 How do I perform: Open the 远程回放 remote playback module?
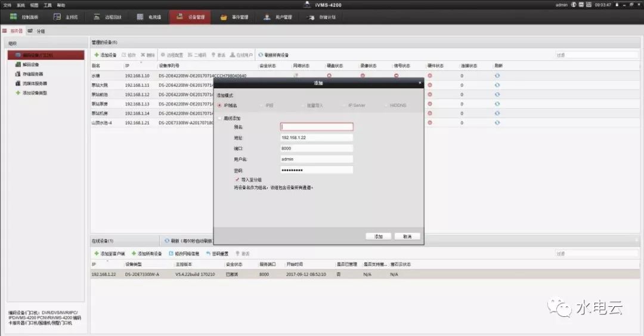coord(107,17)
